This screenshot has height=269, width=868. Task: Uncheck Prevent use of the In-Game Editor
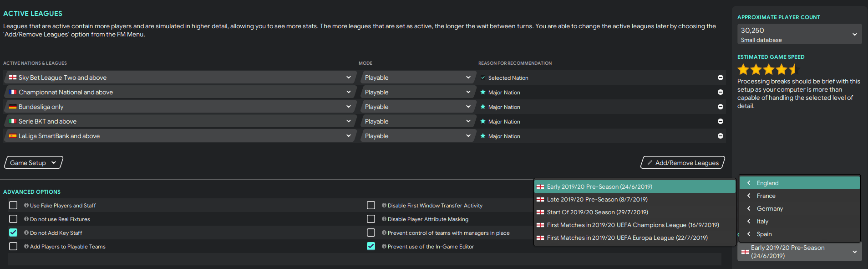[371, 246]
